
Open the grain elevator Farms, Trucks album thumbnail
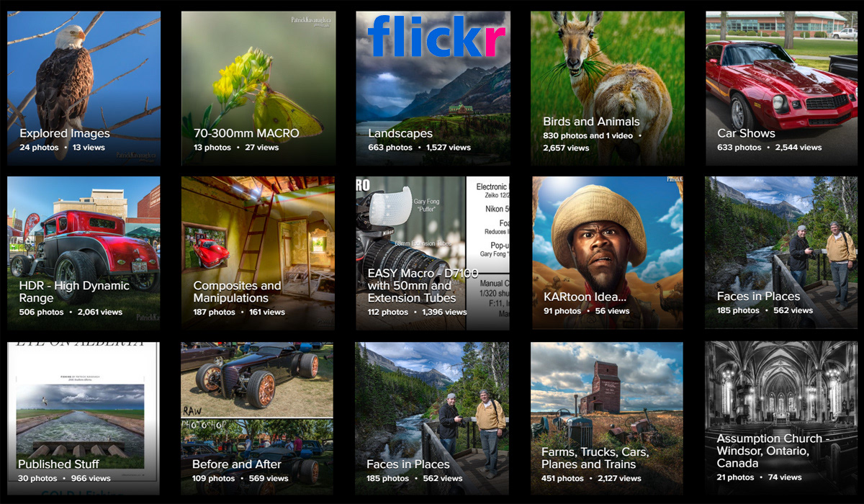pyautogui.click(x=608, y=419)
